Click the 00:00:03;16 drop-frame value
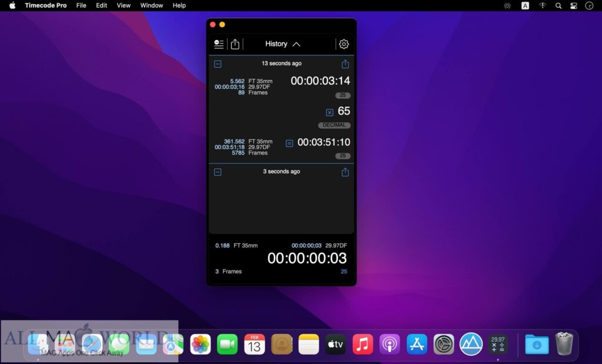The height and width of the screenshot is (364, 602). 230,87
